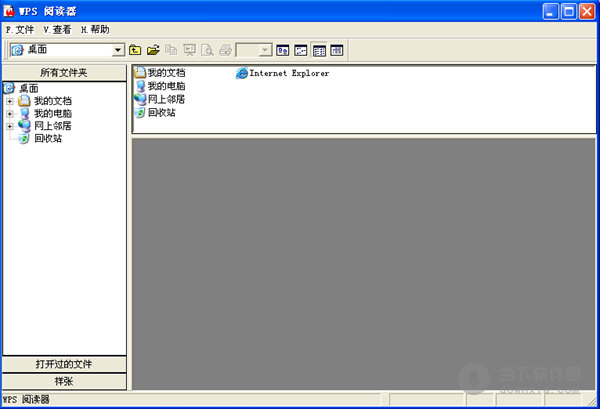The height and width of the screenshot is (409, 600).
Task: Click the WPS 阅读器 title bar icon
Action: (x=9, y=11)
